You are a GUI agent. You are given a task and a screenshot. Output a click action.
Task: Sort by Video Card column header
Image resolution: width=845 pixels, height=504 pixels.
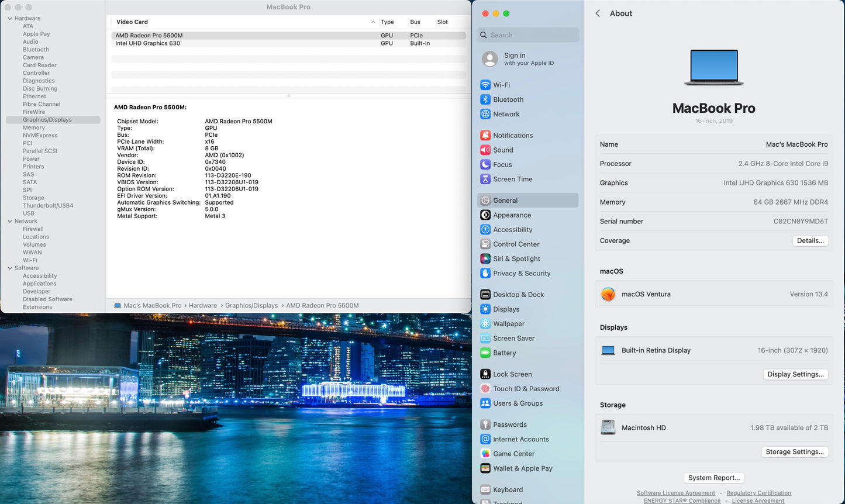[132, 22]
